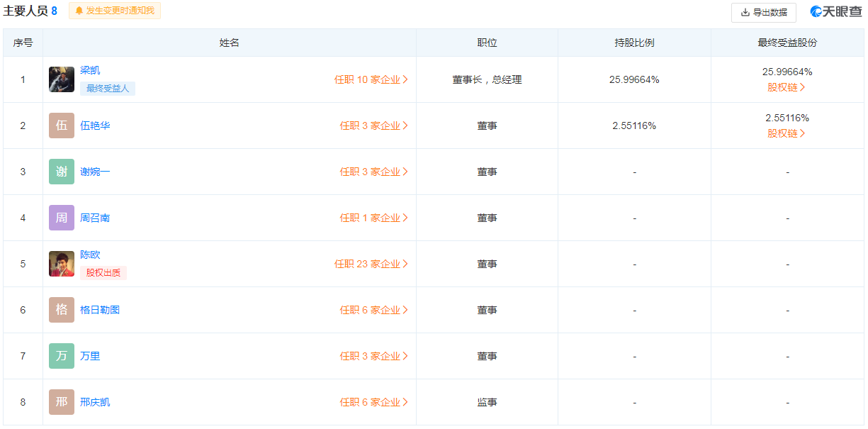The width and height of the screenshot is (868, 429).
Task: Open 股权链 for the 25.99664% stake
Action: pyautogui.click(x=787, y=87)
